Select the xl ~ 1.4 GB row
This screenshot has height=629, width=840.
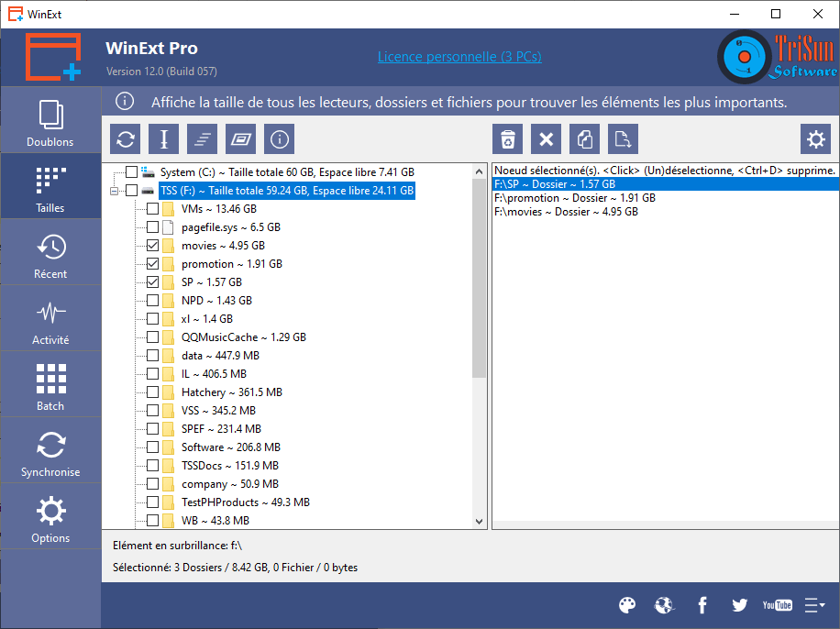coord(206,319)
